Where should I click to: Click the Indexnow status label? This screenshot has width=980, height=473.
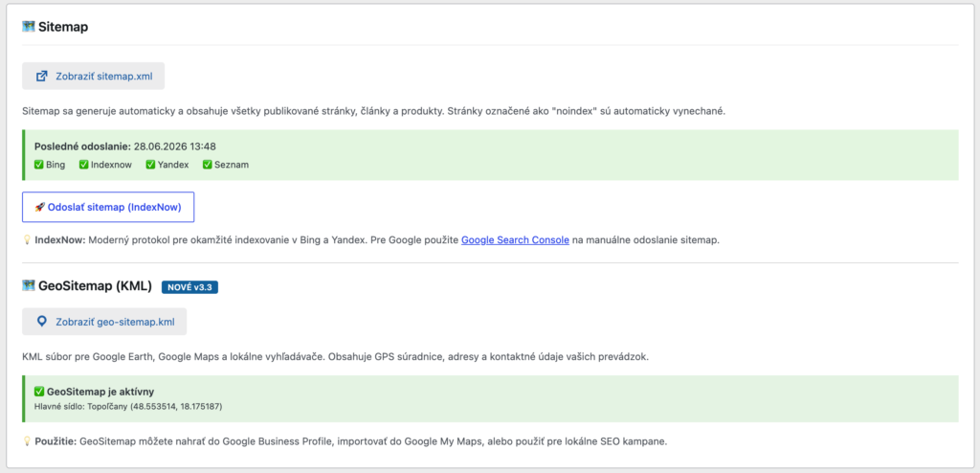point(111,165)
